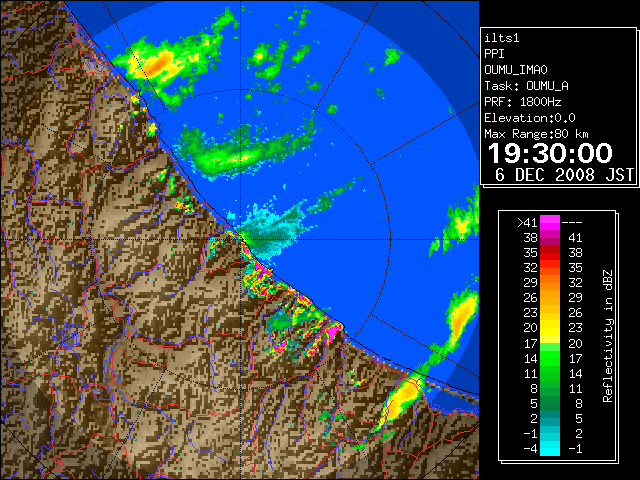640x480 pixels.
Task: Pick the bright green 14 dBZ legend swatch
Action: click(550, 358)
